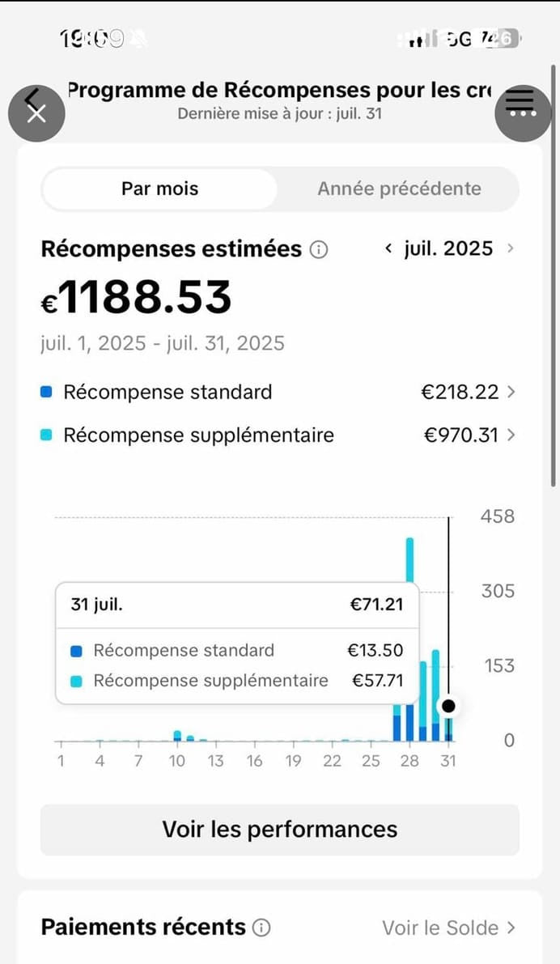
Task: Tap info icon beside Paiements récents
Action: pyautogui.click(x=261, y=928)
